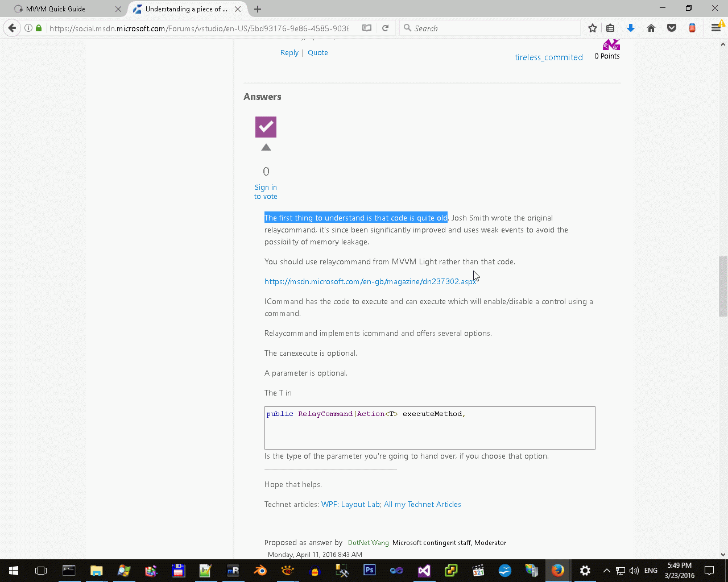Open WPF: Layout Lab link
Viewport: 728px width, 582px height.
pos(351,504)
